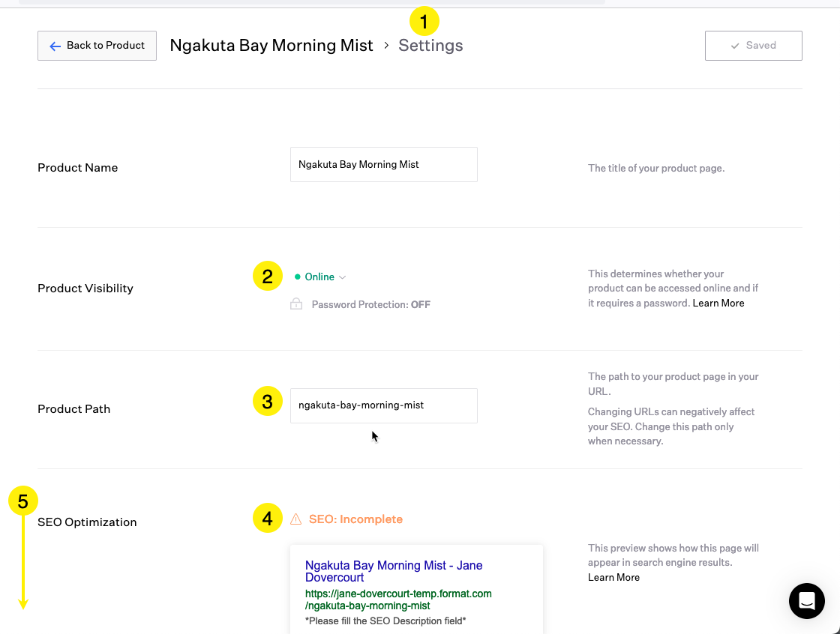Click yellow annotation marker number 1
The width and height of the screenshot is (840, 634).
[424, 22]
